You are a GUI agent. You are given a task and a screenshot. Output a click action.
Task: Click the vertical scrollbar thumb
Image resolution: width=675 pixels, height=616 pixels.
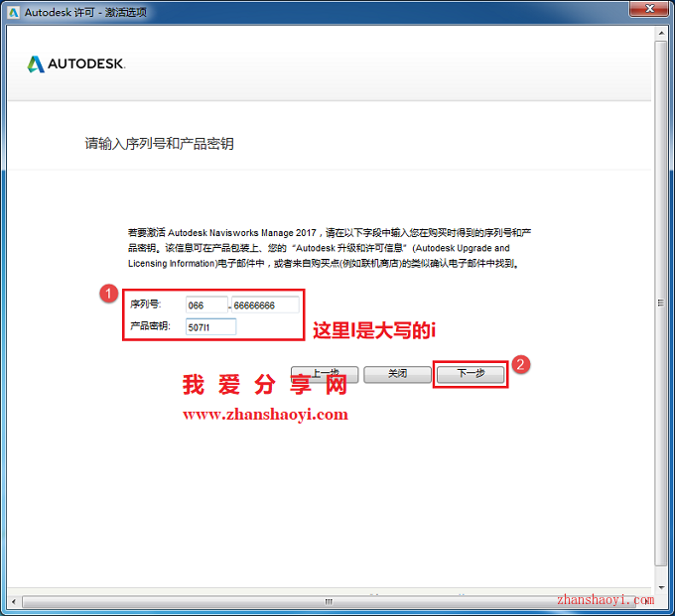(x=661, y=304)
